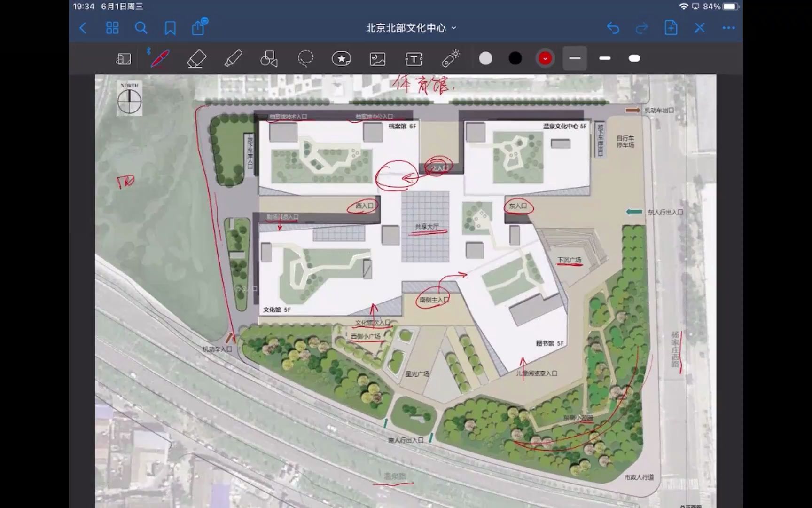Tap the 机动车出口 label

point(659,110)
